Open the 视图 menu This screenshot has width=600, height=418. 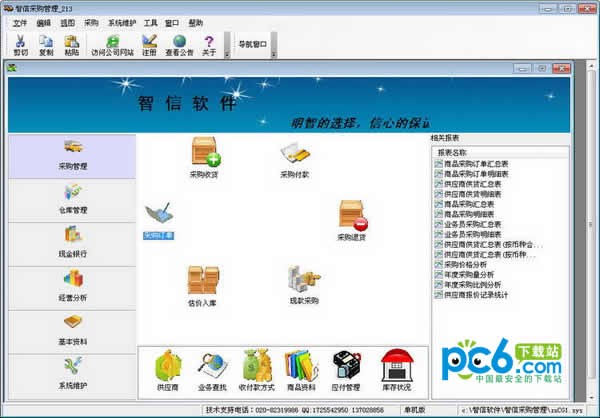tap(67, 23)
